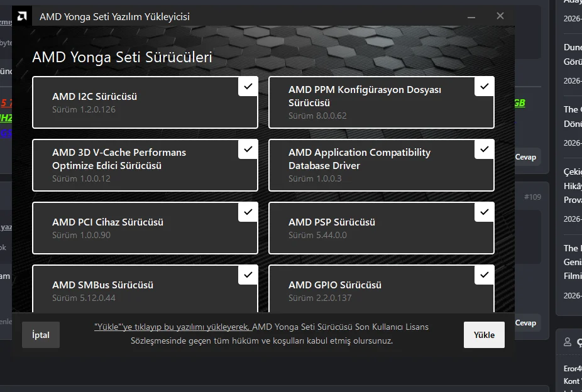The height and width of the screenshot is (392, 582).
Task: Select the AMD I2C Sürücüsü driver card
Action: (145, 102)
